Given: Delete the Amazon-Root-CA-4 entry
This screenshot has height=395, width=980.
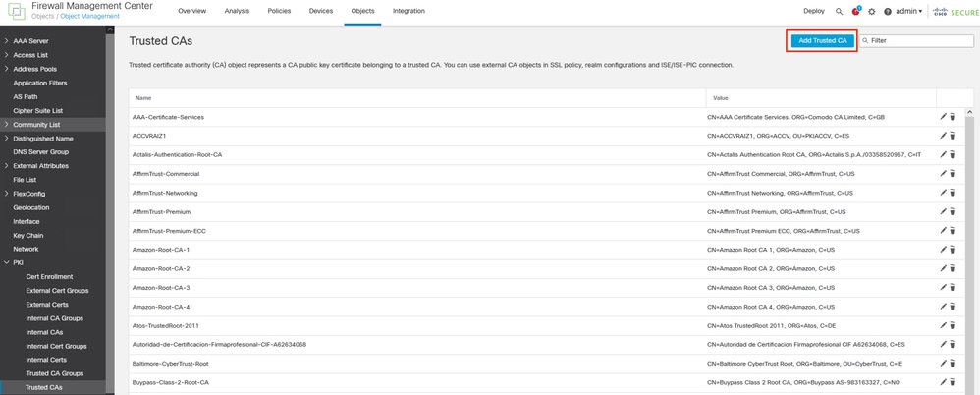Looking at the screenshot, I should click(953, 307).
